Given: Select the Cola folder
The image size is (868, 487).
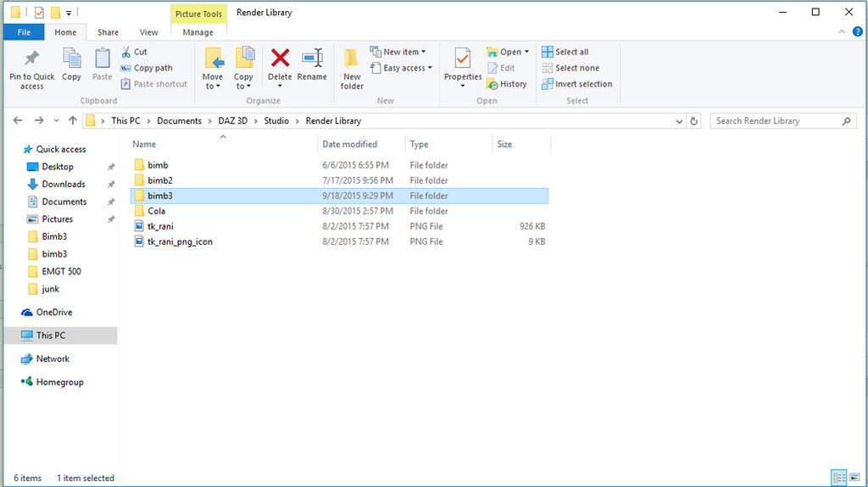Looking at the screenshot, I should coord(339,211).
